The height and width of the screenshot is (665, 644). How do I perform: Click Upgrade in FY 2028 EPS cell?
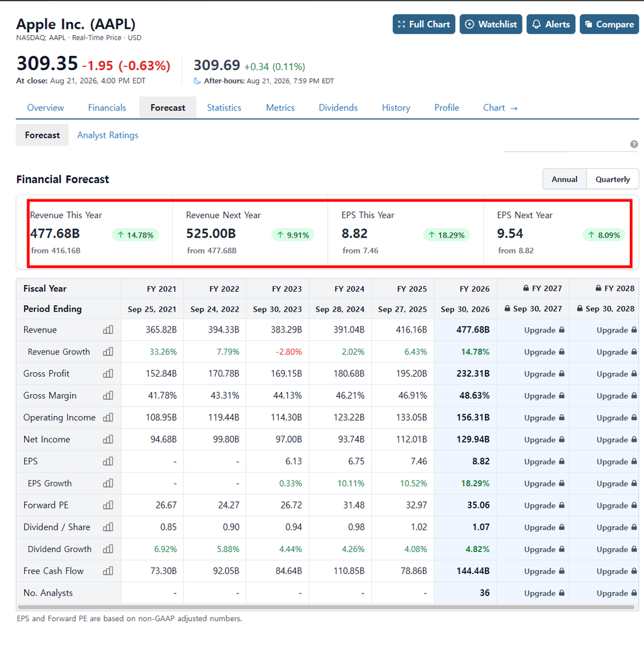[x=617, y=462]
